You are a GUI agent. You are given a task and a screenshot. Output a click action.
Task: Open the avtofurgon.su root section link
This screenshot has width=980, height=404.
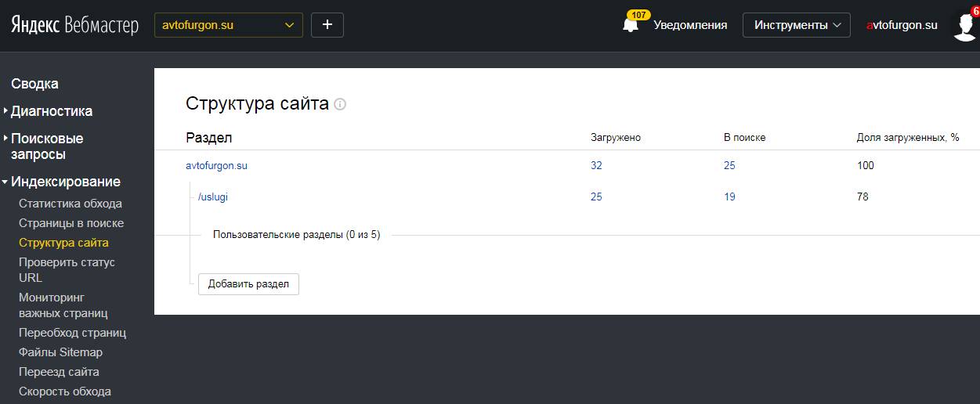pos(216,165)
